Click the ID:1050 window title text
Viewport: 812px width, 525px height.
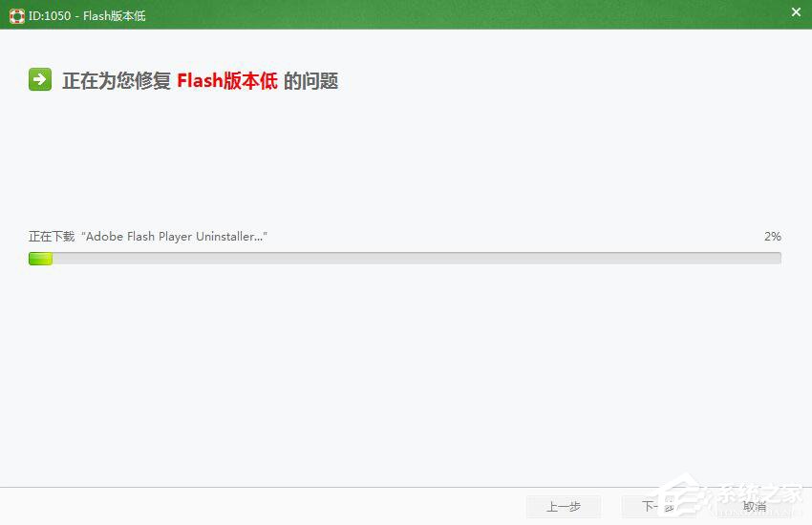click(x=87, y=16)
